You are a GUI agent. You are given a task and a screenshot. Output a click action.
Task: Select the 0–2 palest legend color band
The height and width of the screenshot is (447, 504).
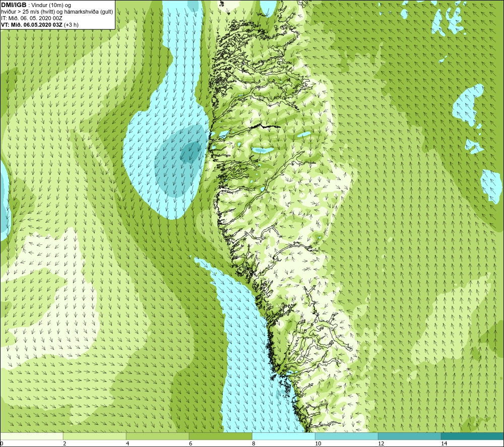pos(31,436)
